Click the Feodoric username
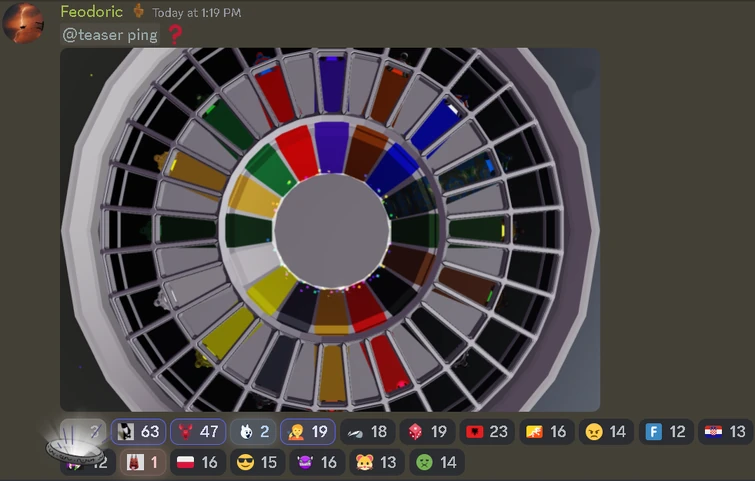 point(91,12)
